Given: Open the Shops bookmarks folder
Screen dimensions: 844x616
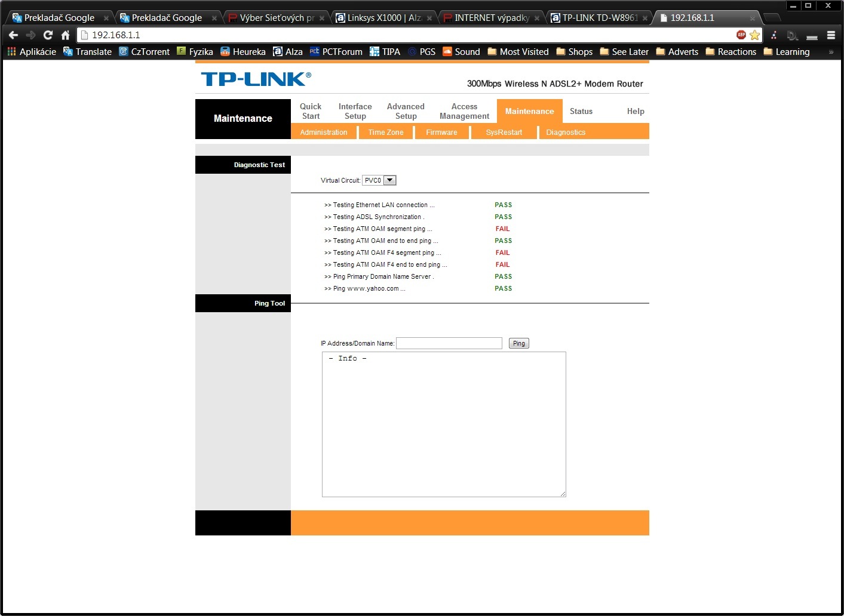Looking at the screenshot, I should click(574, 52).
